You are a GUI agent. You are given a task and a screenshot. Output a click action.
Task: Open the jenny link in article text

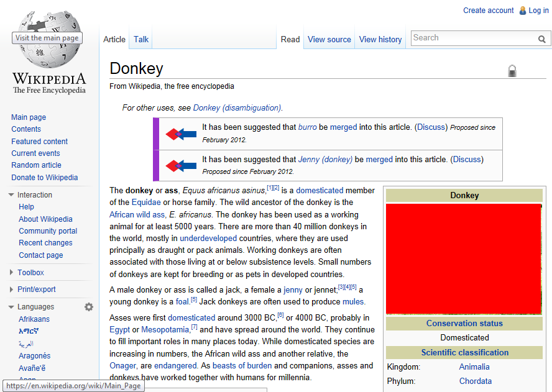pos(293,290)
